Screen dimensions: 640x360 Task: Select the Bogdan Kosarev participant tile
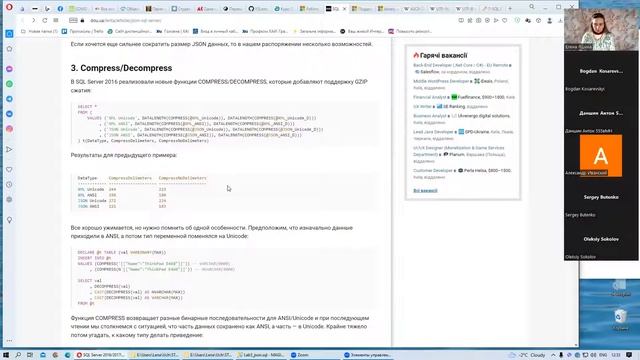pos(601,71)
